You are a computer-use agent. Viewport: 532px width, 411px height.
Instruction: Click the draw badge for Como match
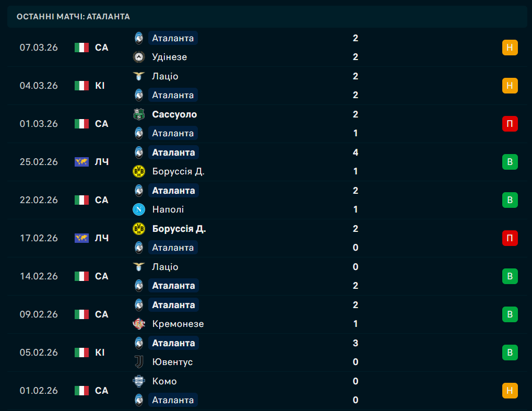[510, 391]
